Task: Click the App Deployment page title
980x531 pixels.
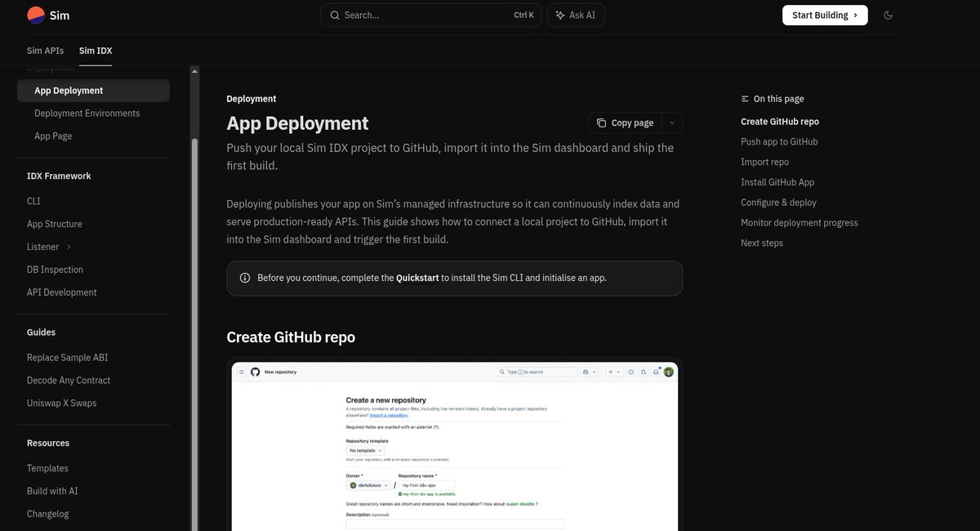Action: (297, 123)
